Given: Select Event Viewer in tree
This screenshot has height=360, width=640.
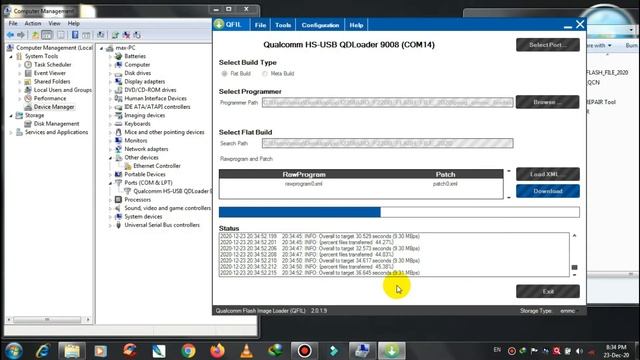Looking at the screenshot, I should coord(49,73).
